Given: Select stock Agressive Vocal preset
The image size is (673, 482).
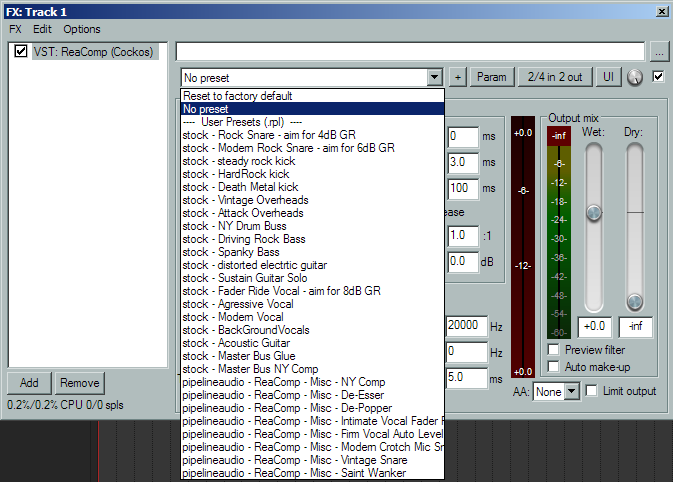Looking at the screenshot, I should pyautogui.click(x=312, y=304).
